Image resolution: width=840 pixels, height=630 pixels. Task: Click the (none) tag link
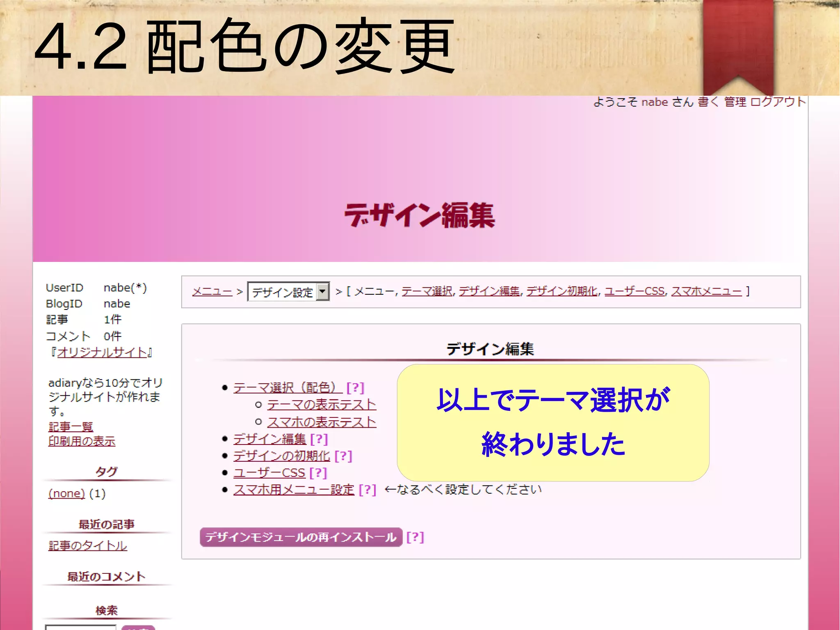(x=66, y=493)
